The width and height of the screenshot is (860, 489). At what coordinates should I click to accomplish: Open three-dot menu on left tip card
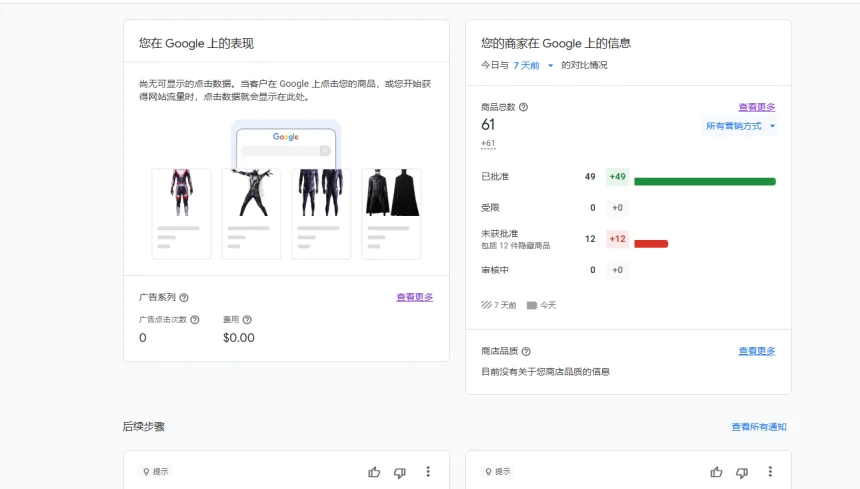pos(428,472)
